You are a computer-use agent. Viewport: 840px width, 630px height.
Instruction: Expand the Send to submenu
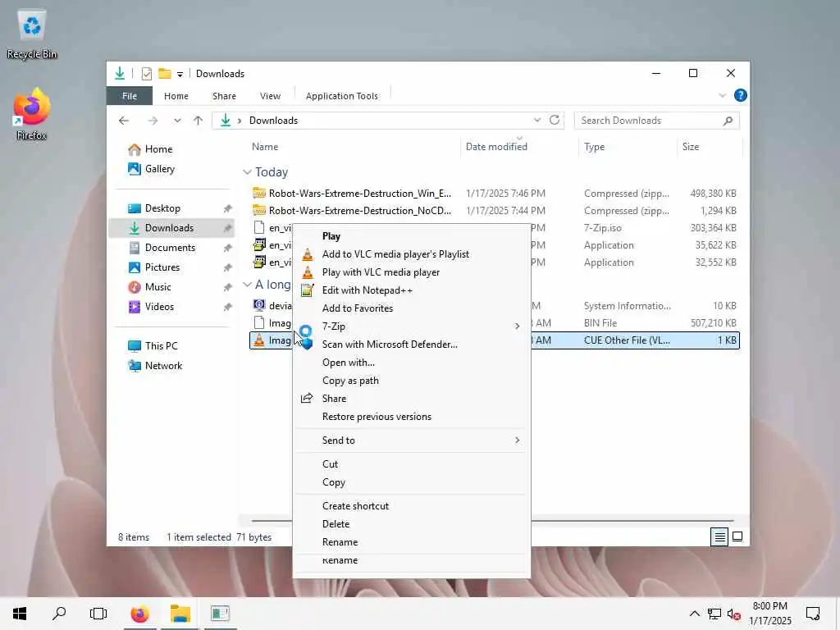pyautogui.click(x=412, y=441)
